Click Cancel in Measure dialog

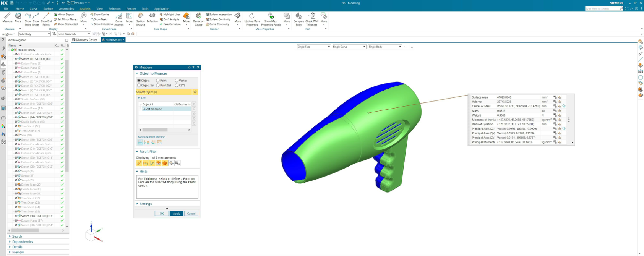191,214
